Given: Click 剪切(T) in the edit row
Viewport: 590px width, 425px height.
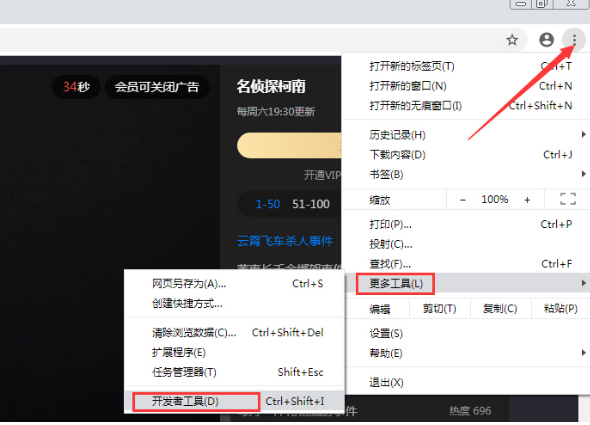Looking at the screenshot, I should [x=439, y=309].
